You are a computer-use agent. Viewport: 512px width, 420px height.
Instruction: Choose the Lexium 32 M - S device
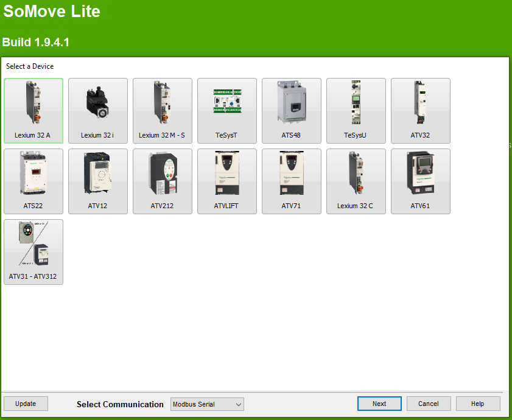[x=163, y=111]
